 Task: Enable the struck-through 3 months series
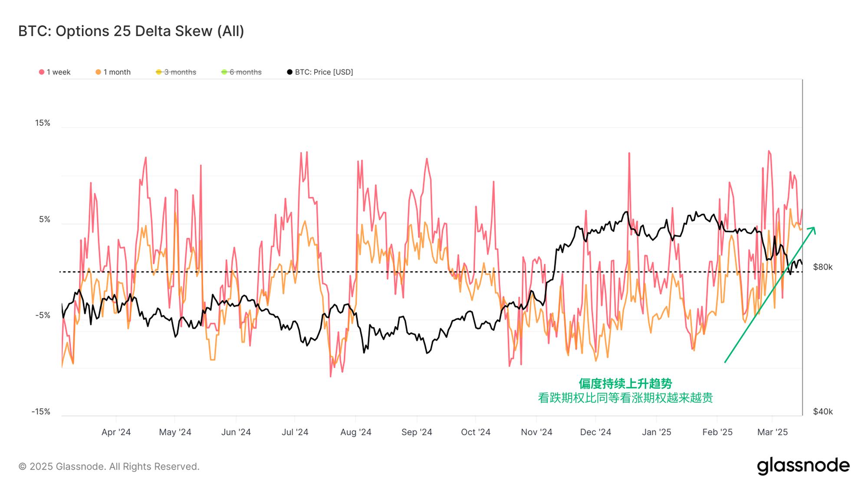pyautogui.click(x=180, y=72)
